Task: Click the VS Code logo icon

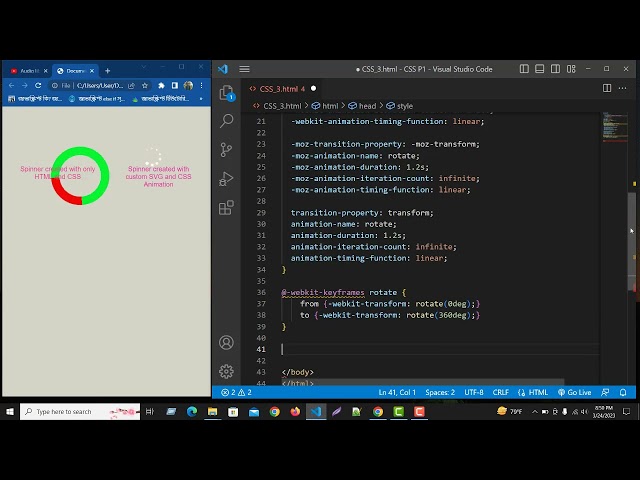Action: point(223,69)
